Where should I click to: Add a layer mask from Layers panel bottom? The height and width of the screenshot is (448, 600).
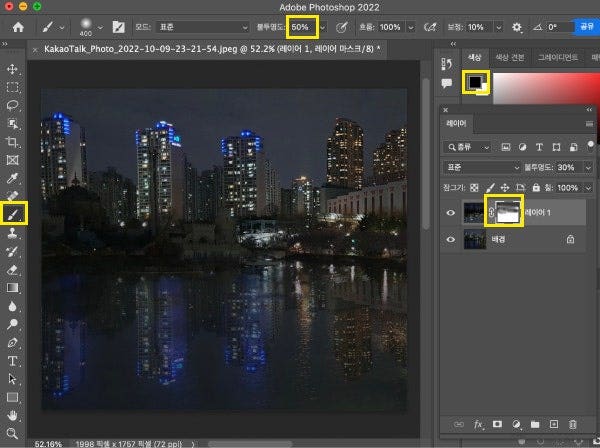click(x=499, y=425)
